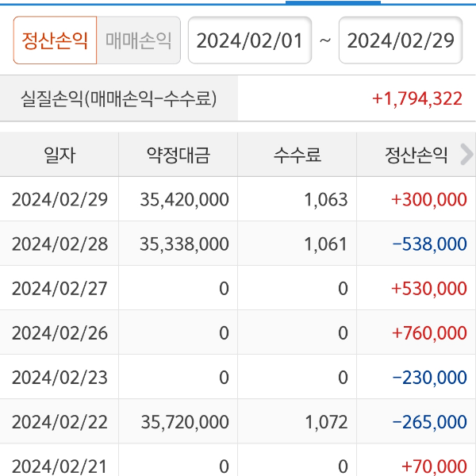Click the 정산손익 column header

[x=413, y=155]
